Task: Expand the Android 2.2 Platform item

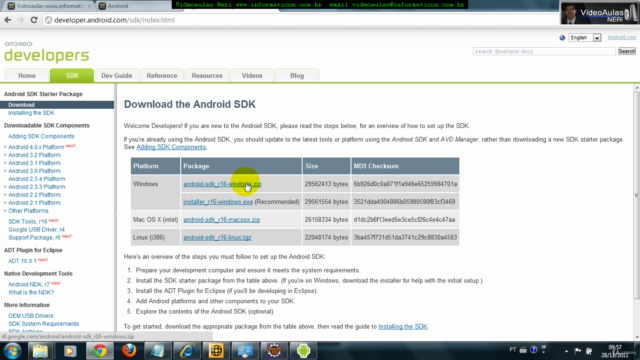Action: click(x=5, y=195)
